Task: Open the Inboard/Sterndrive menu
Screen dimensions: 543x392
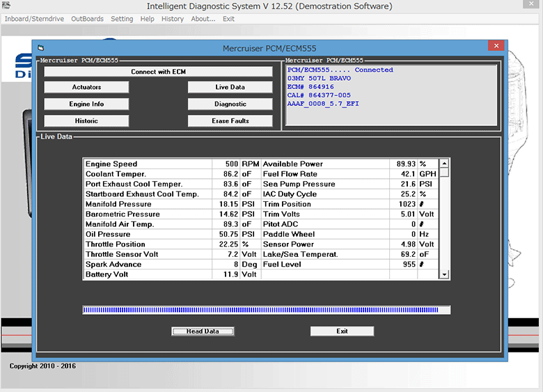Action: 34,19
